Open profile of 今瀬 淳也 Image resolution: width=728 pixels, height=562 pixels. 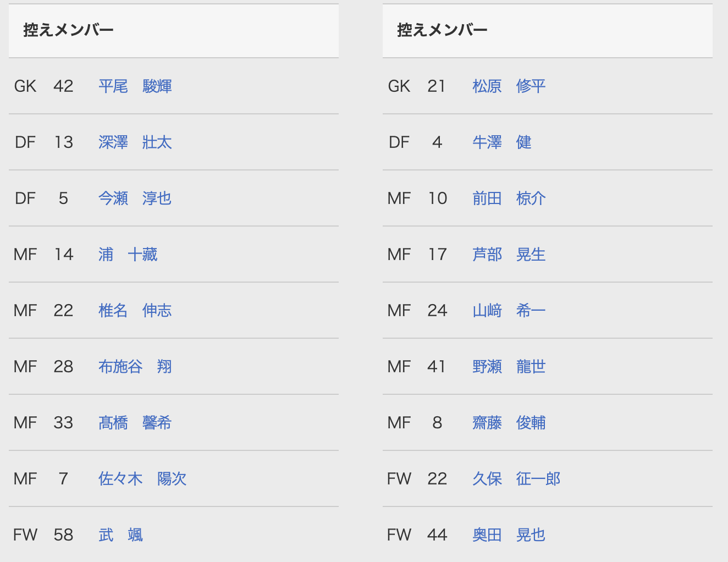[135, 199]
